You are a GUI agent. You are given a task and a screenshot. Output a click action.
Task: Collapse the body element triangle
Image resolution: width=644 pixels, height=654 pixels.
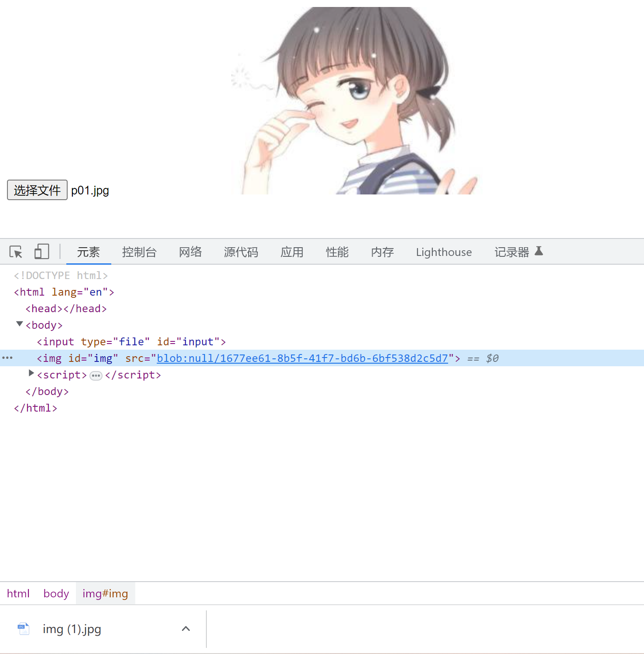click(19, 324)
